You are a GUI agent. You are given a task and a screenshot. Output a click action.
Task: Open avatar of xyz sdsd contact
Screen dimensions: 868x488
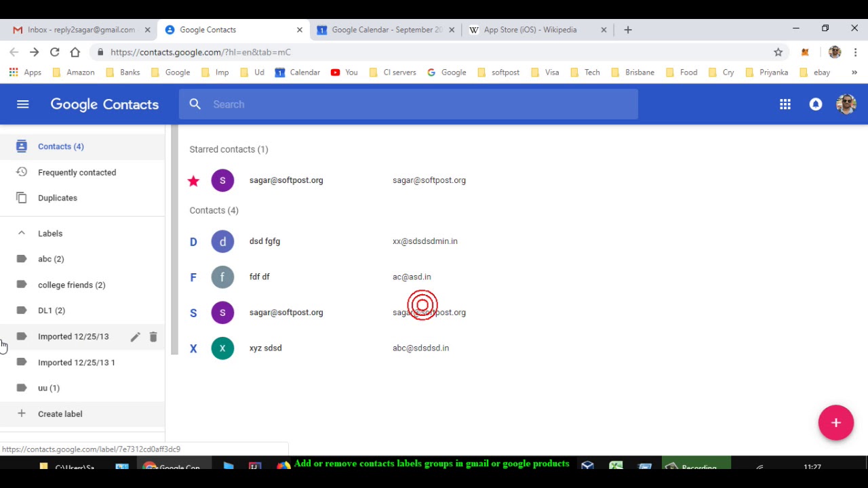coord(222,348)
